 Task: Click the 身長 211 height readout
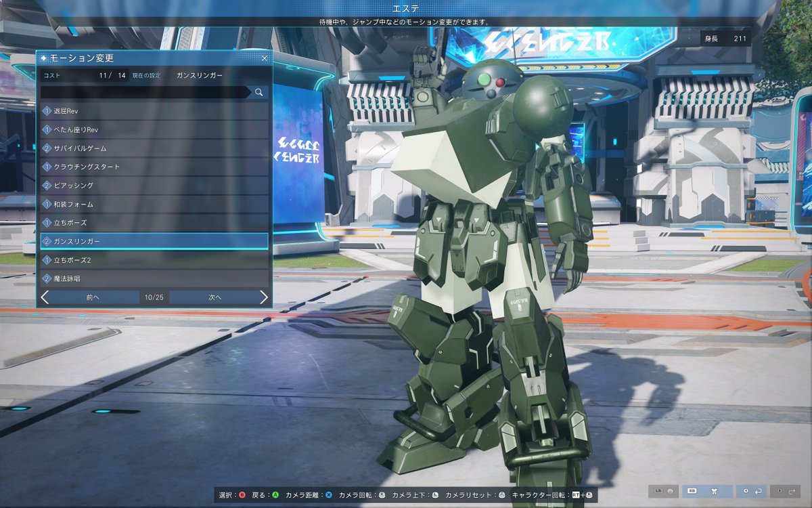[725, 39]
